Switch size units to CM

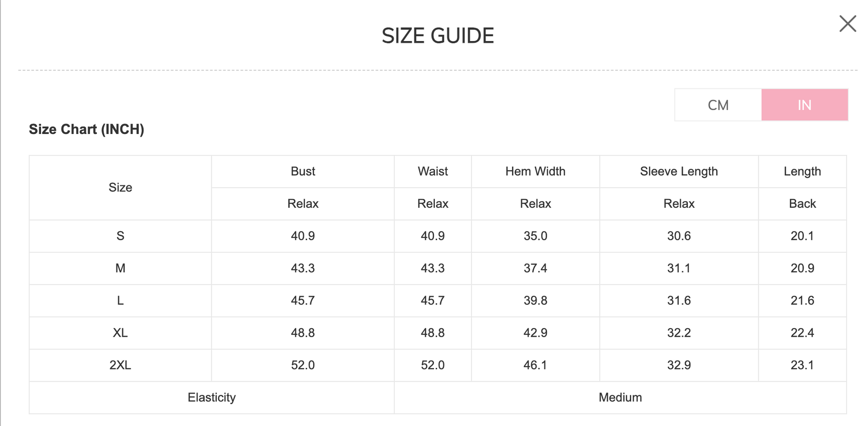(x=718, y=105)
